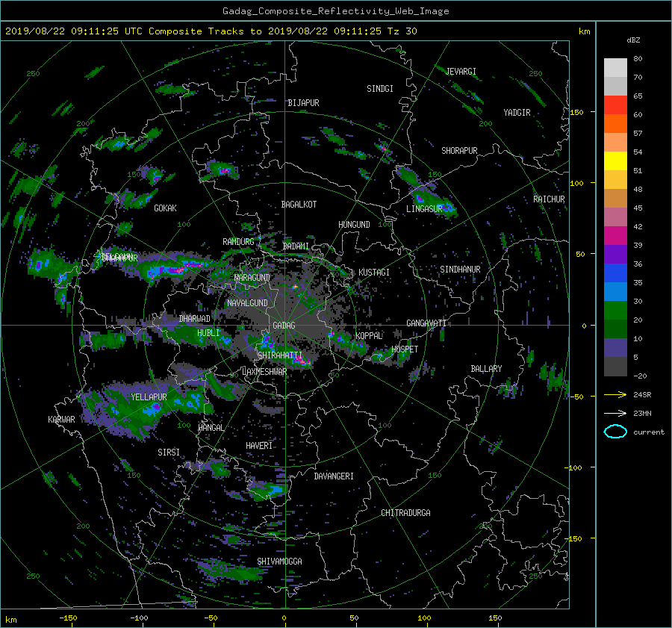This screenshot has width=672, height=628.
Task: Click the GOKAK city label
Action: pos(166,208)
